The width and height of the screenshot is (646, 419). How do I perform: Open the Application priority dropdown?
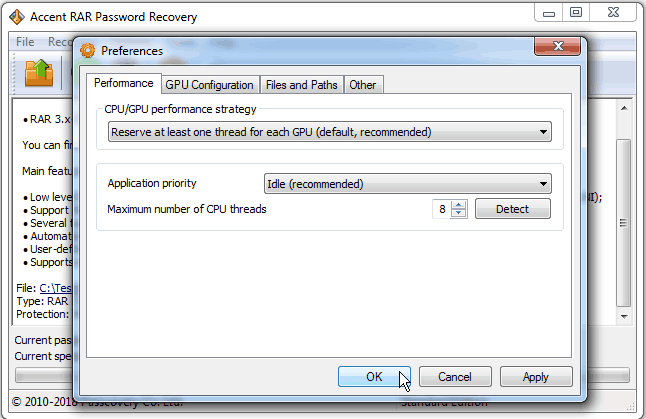click(x=408, y=184)
